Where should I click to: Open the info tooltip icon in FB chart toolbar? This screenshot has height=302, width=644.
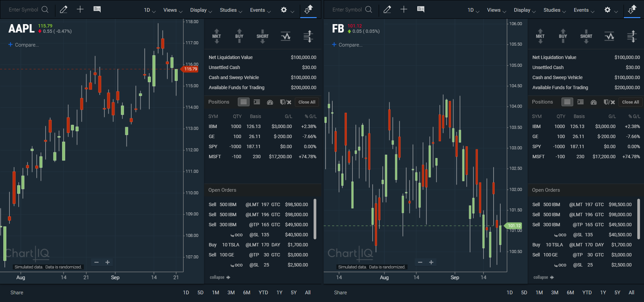[421, 9]
